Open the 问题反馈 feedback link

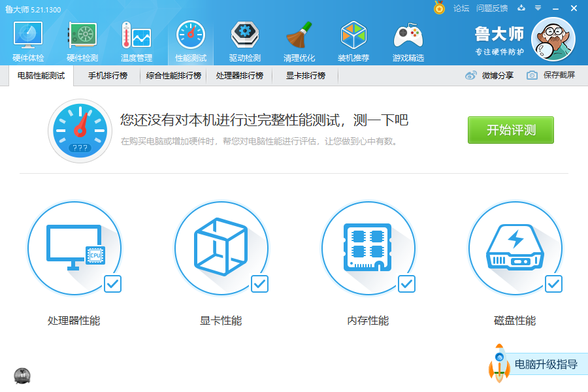pos(492,8)
